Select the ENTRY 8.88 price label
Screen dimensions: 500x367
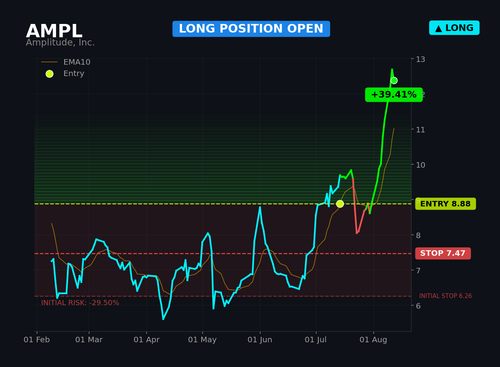[x=445, y=204]
